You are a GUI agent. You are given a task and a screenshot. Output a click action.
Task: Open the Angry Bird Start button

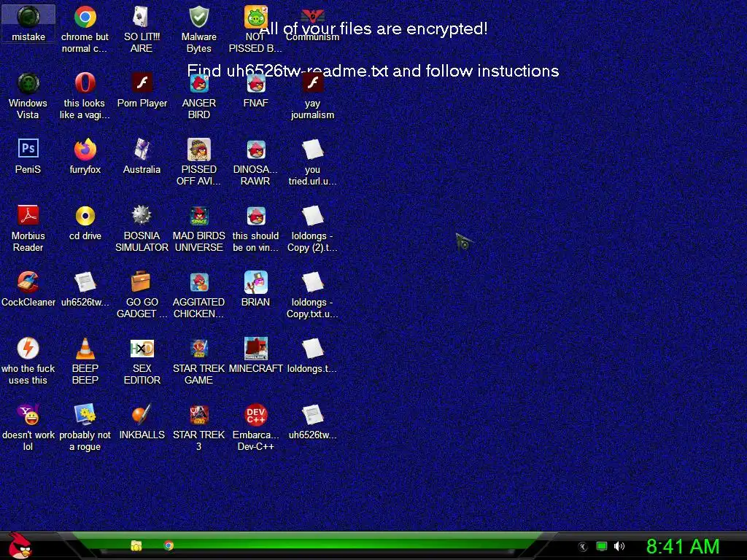20,545
